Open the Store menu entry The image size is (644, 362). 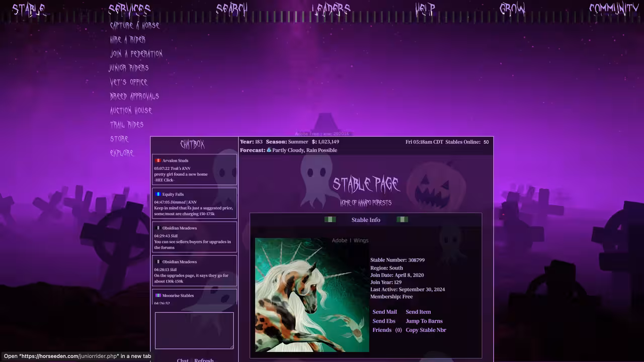coord(119,139)
